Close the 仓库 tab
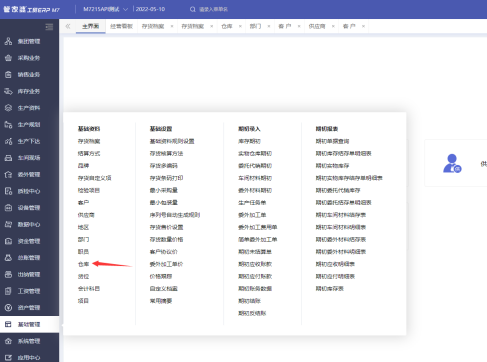This screenshot has height=362, width=487. [x=240, y=26]
